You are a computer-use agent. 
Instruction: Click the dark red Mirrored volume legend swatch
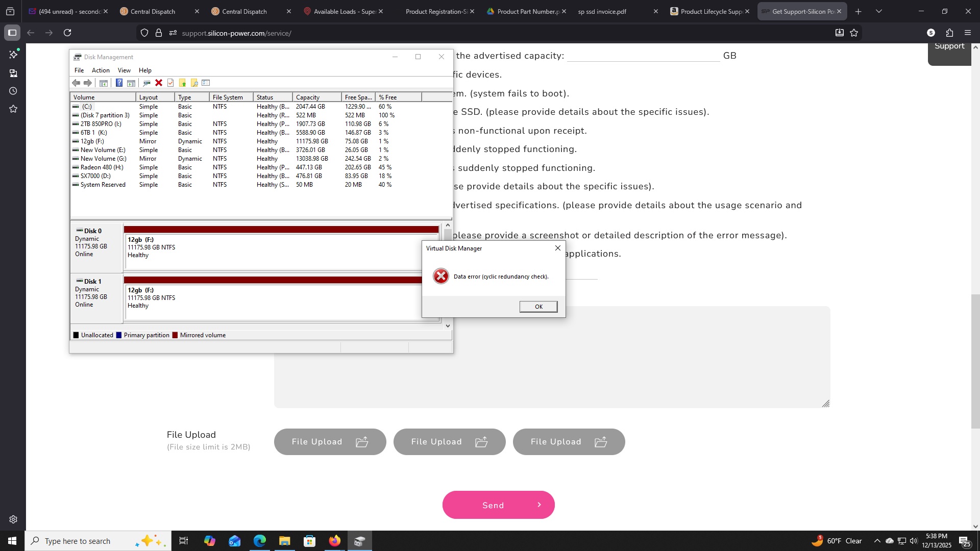(175, 335)
